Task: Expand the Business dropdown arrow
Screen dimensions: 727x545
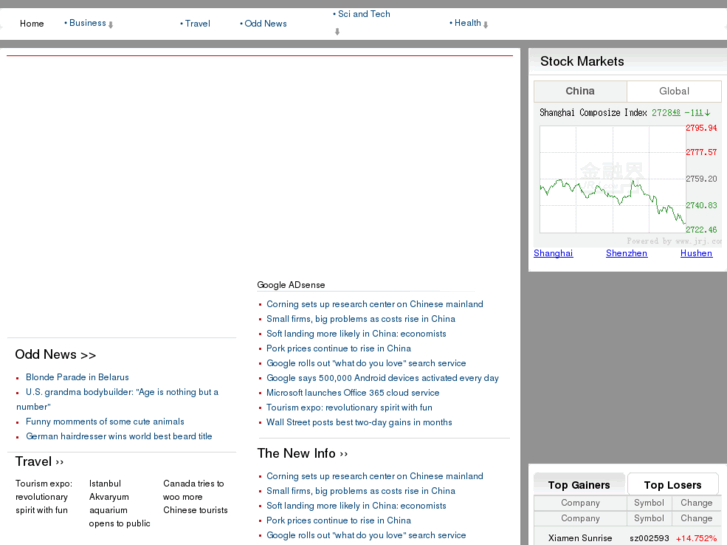Action: [x=111, y=25]
